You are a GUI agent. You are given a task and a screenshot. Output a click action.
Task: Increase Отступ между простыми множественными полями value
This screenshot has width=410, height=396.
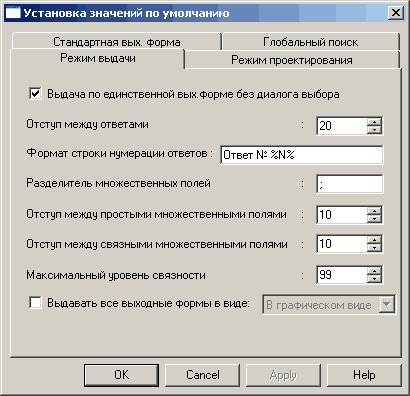(374, 210)
